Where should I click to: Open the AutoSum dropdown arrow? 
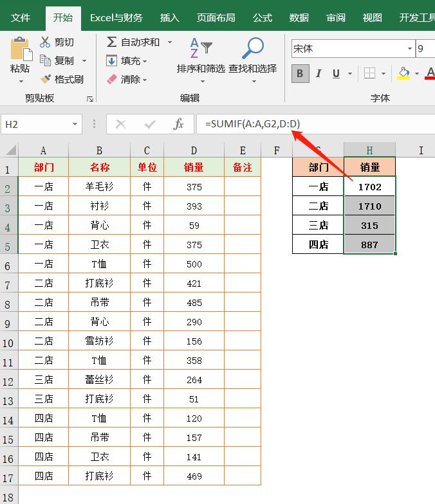click(170, 42)
